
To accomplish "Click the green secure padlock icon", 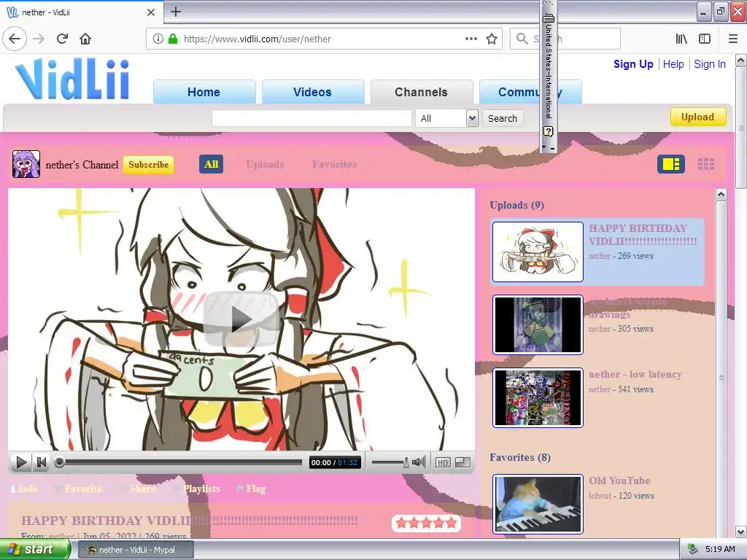I will [173, 39].
